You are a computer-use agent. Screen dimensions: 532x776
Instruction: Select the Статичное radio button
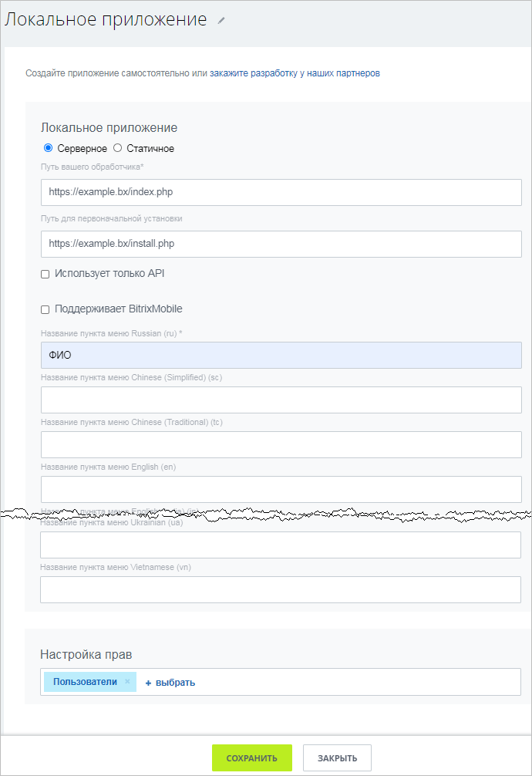(118, 148)
